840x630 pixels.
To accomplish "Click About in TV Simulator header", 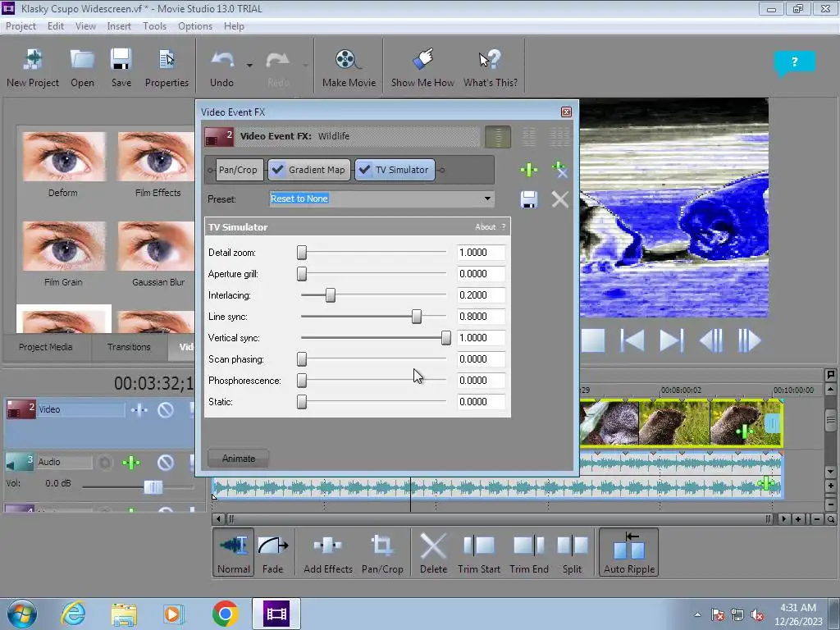I will (x=486, y=227).
